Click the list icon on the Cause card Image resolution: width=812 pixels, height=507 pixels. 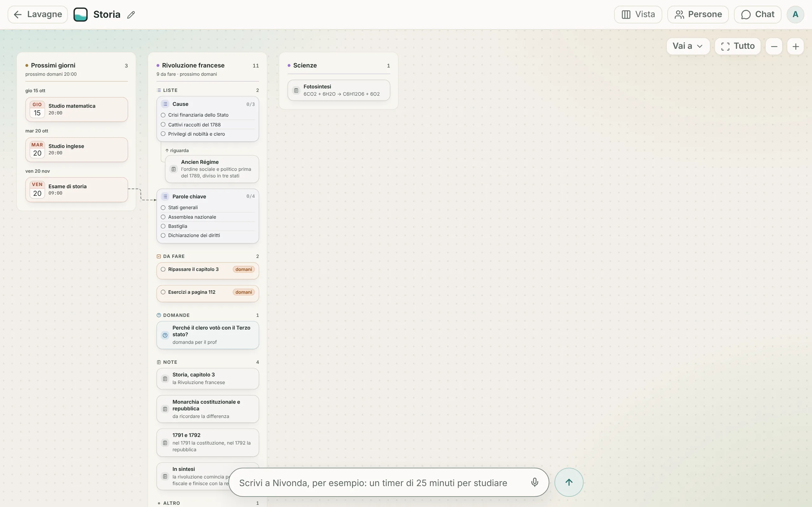[165, 104]
